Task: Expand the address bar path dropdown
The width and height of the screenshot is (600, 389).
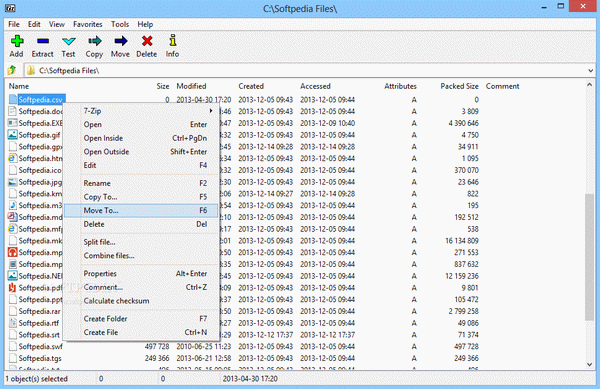Action: (x=590, y=70)
